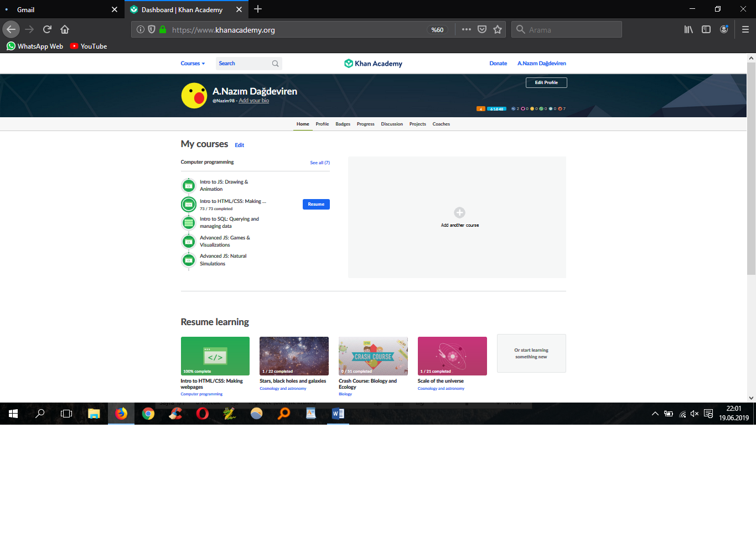
Task: Open the Badges tab
Action: point(343,124)
